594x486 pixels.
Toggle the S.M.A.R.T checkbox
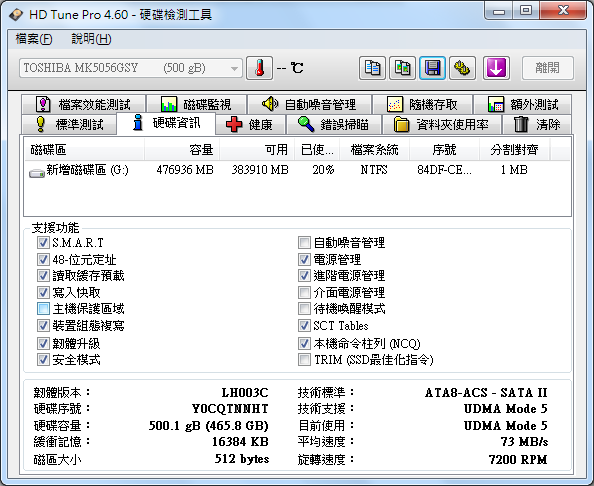click(43, 242)
